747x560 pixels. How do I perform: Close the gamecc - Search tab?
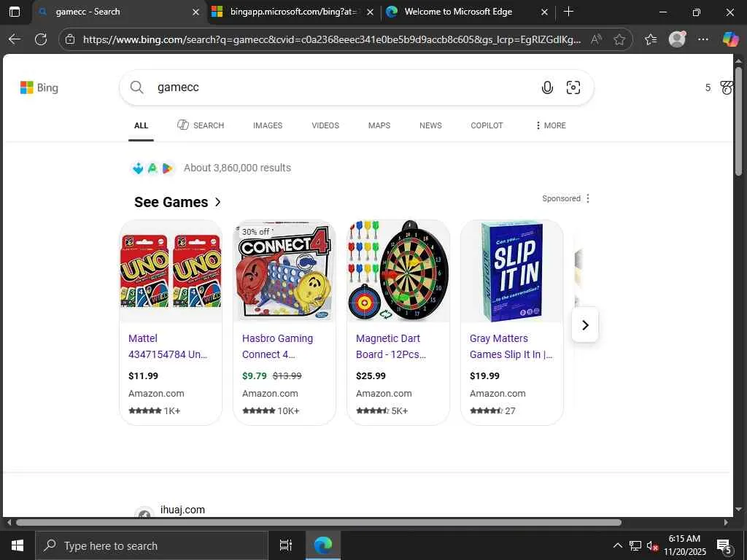[196, 12]
